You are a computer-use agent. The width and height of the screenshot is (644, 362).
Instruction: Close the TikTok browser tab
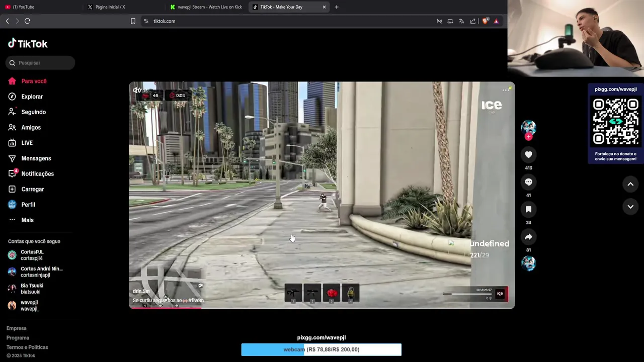324,7
